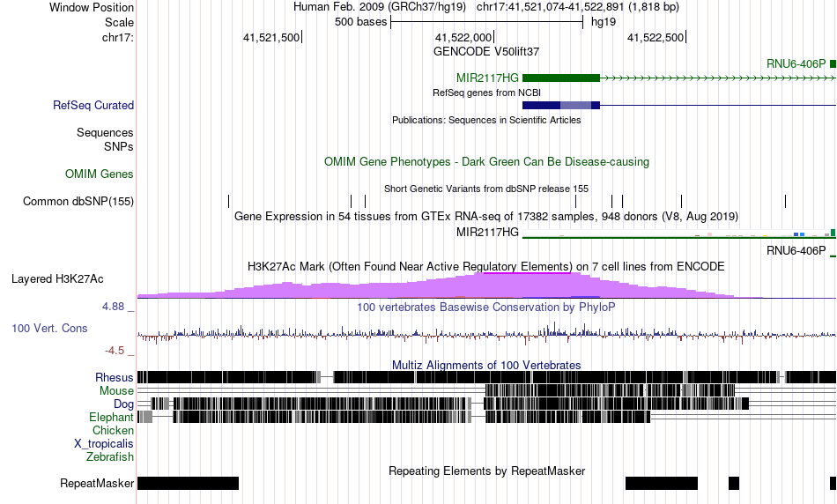The width and height of the screenshot is (837, 504).
Task: Click the 41,521,500 coordinate marker
Action: [x=271, y=37]
